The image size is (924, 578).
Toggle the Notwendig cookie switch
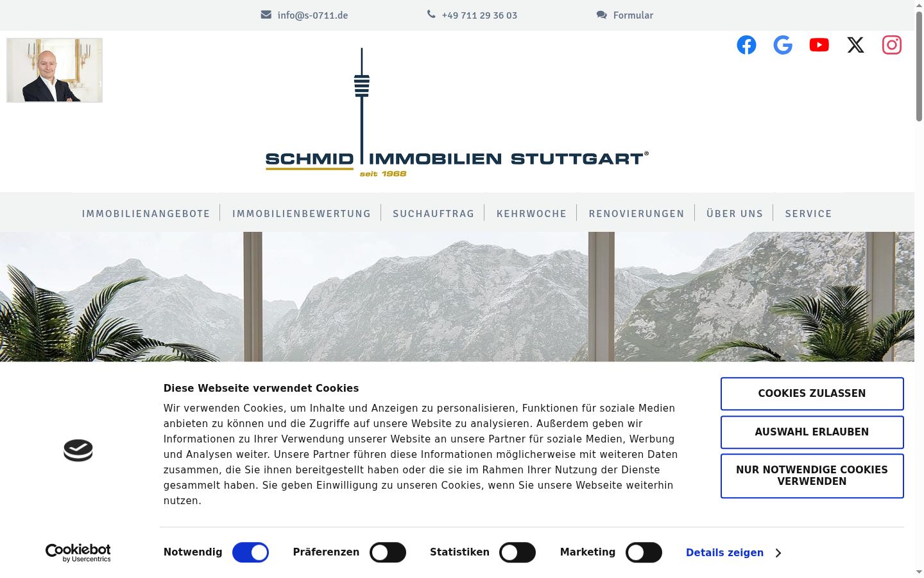(x=250, y=552)
